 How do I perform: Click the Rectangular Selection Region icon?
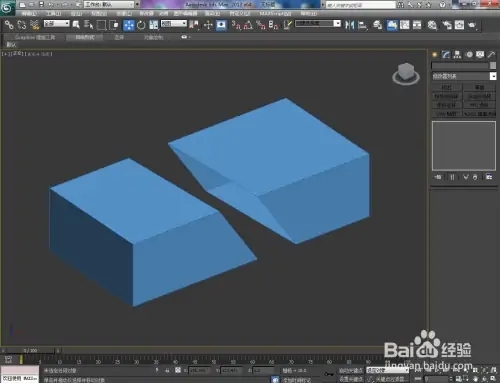pyautogui.click(x=101, y=25)
